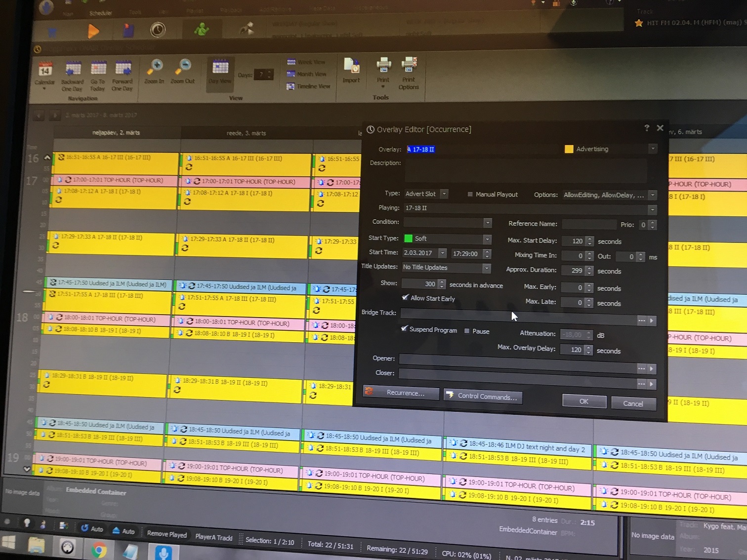Confirm the overlay editor with OK
Viewport: 747px width, 560px height.
[584, 401]
